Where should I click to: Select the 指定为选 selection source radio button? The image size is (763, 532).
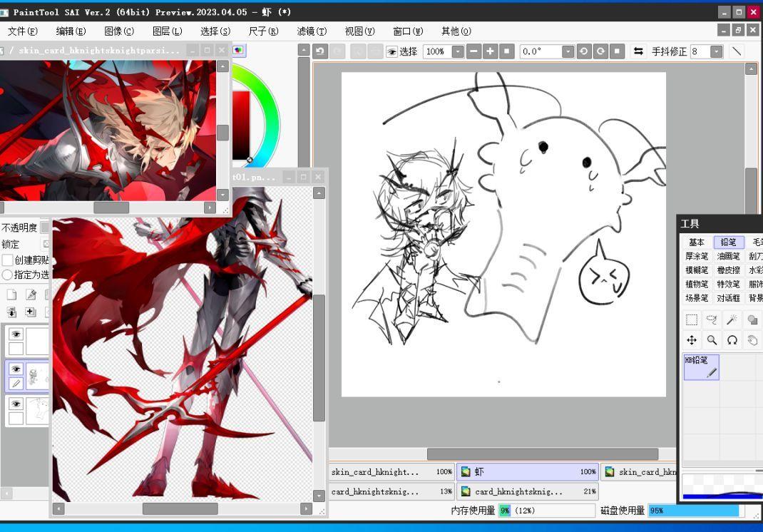click(x=7, y=275)
